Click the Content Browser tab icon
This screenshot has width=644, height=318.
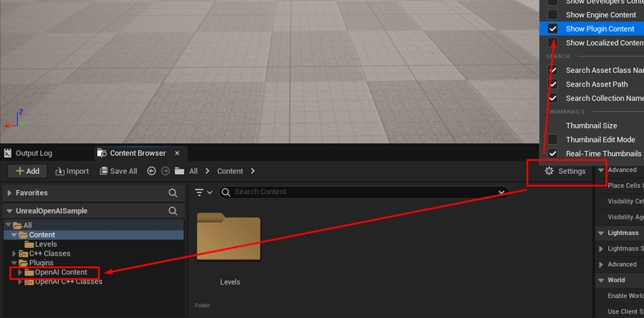point(102,153)
